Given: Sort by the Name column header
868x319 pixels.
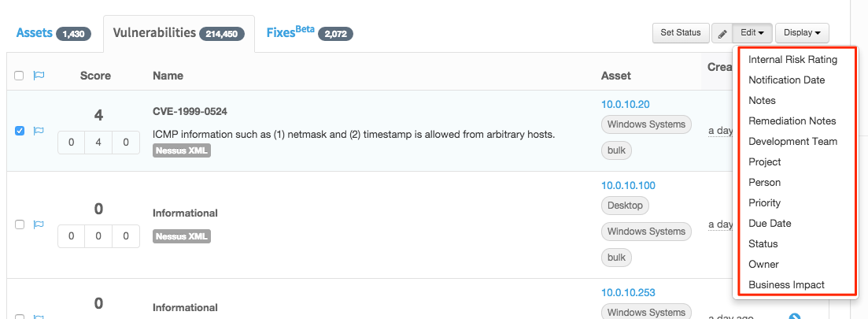Looking at the screenshot, I should pyautogui.click(x=168, y=76).
